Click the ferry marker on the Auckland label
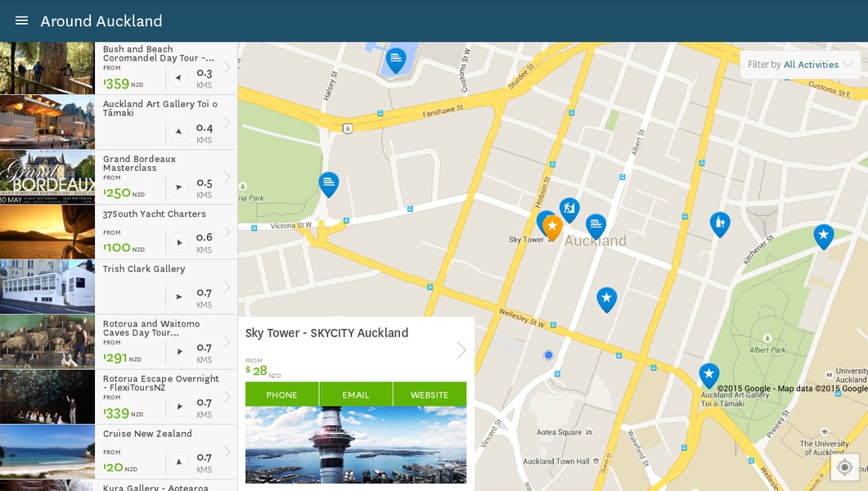 [x=596, y=226]
